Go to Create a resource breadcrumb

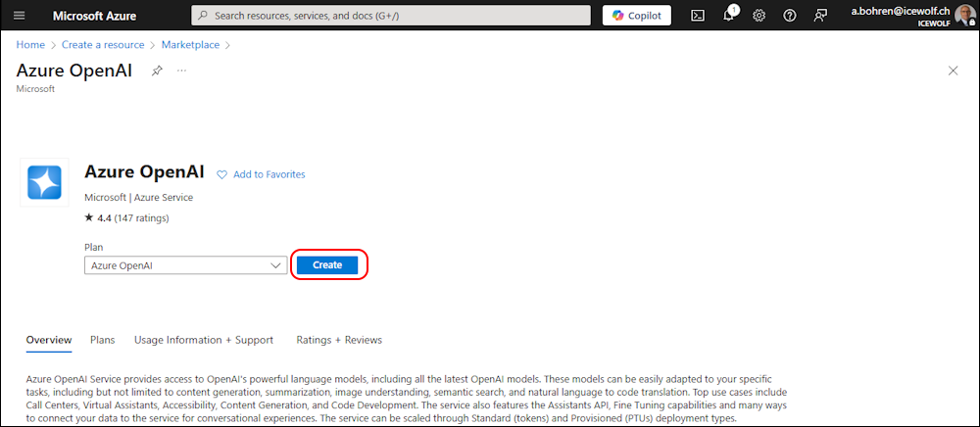click(x=103, y=45)
